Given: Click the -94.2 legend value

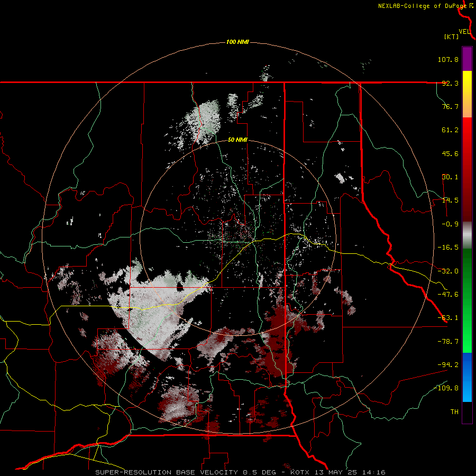Looking at the screenshot, I should pos(448,365).
